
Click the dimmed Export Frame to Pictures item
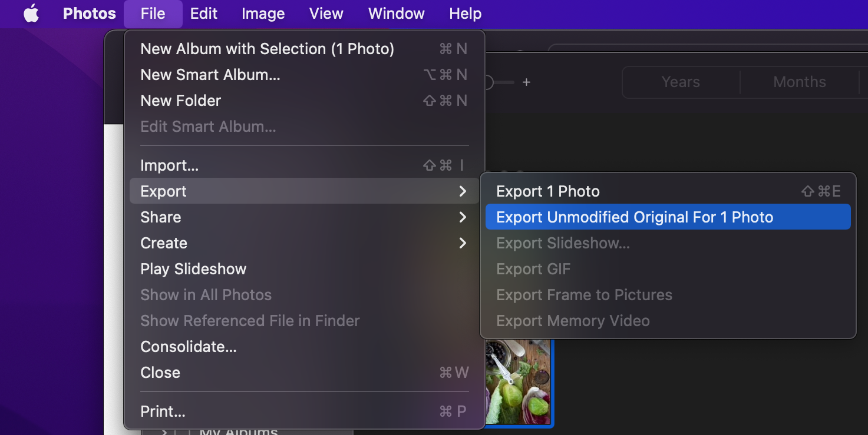click(668, 295)
